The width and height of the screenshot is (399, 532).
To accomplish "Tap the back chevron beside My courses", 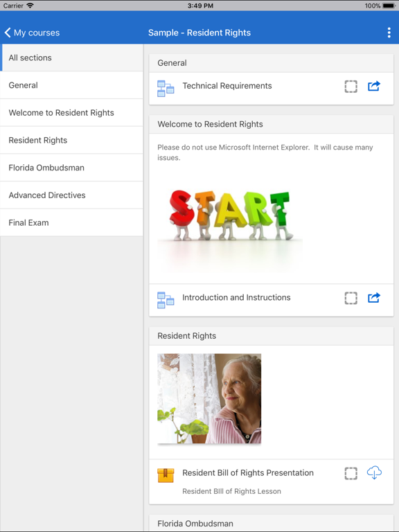I will tap(8, 33).
